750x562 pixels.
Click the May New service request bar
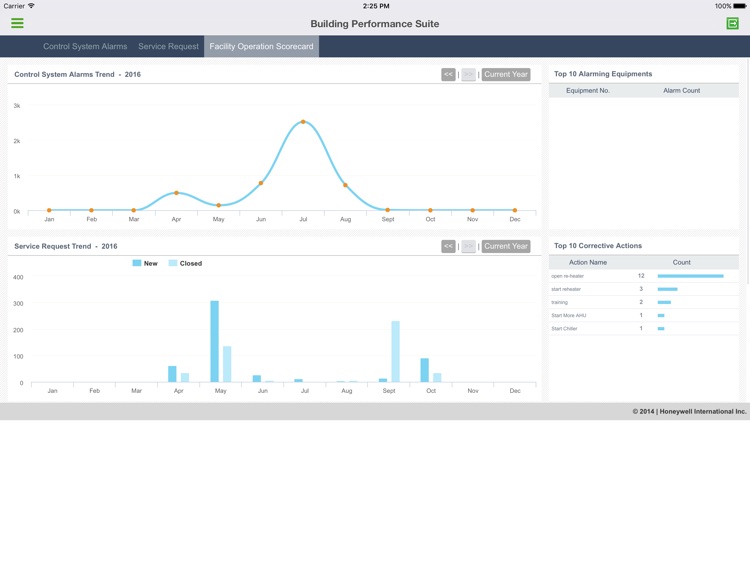click(214, 341)
